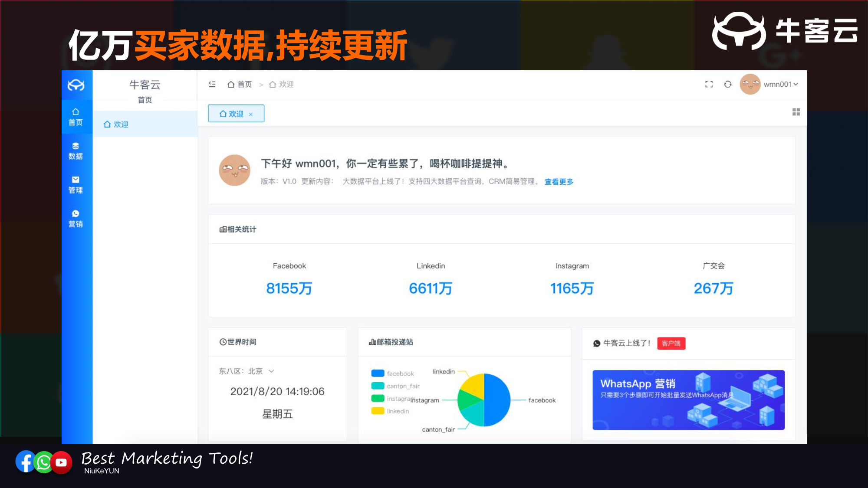This screenshot has width=868, height=488.
Task: Click the 邮箱投递站 chart icon header
Action: coord(391,342)
